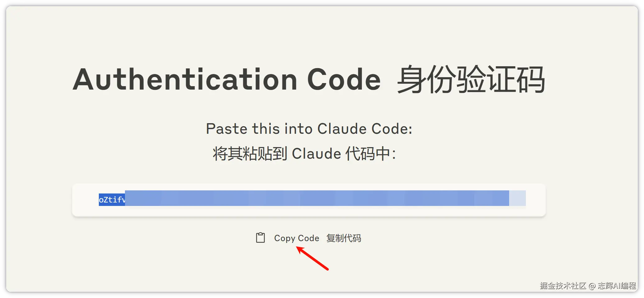The image size is (644, 298).
Task: Click the 将其粘贴到 Claude 代码中 line
Action: [305, 153]
